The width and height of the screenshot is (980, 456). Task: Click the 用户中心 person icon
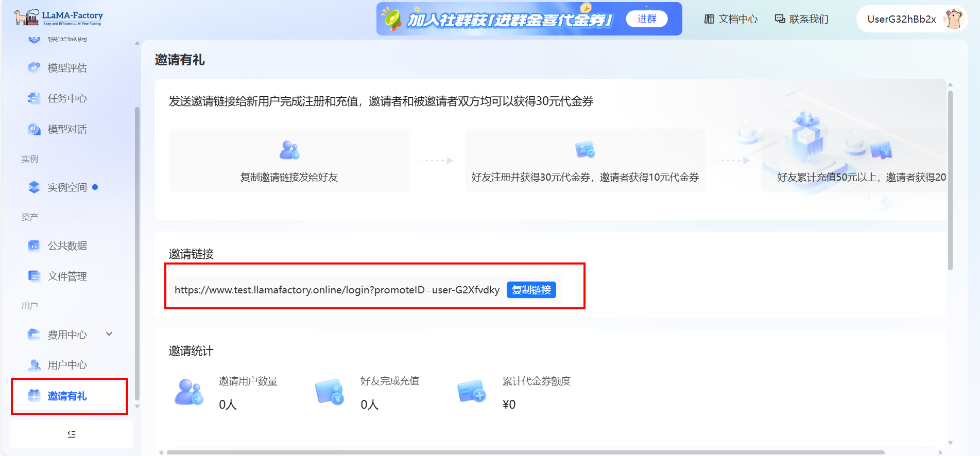(34, 365)
